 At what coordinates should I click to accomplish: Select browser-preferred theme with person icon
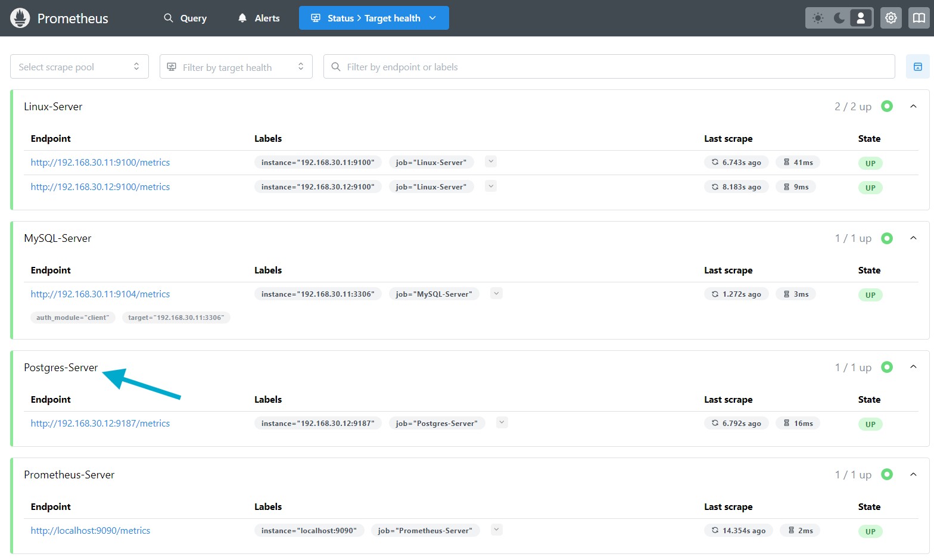861,18
